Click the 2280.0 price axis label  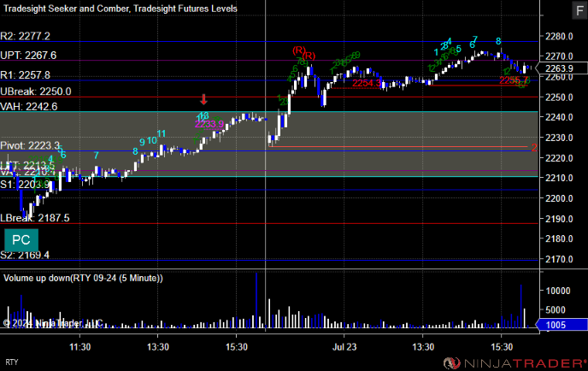point(559,37)
